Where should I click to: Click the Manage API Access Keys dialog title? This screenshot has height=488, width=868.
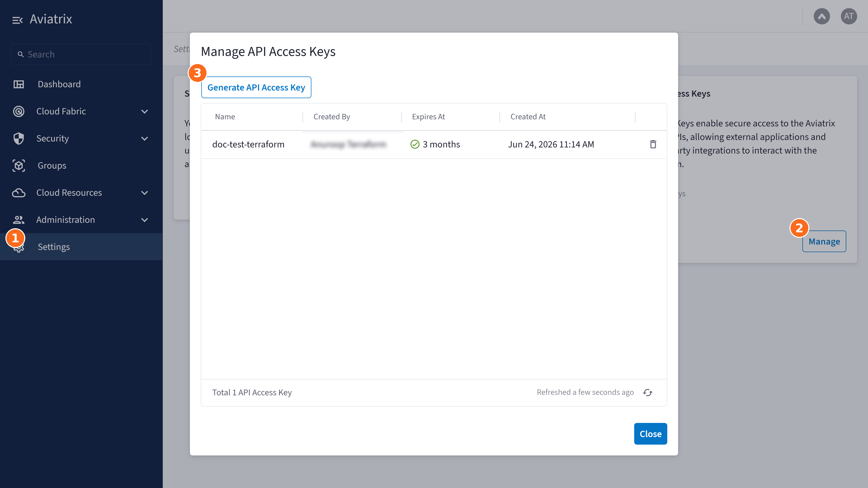(x=268, y=52)
